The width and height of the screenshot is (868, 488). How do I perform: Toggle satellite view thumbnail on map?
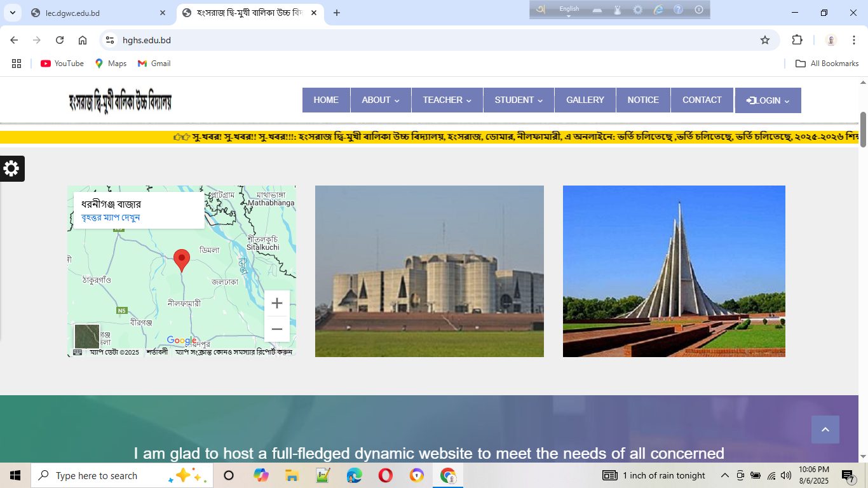coord(87,336)
